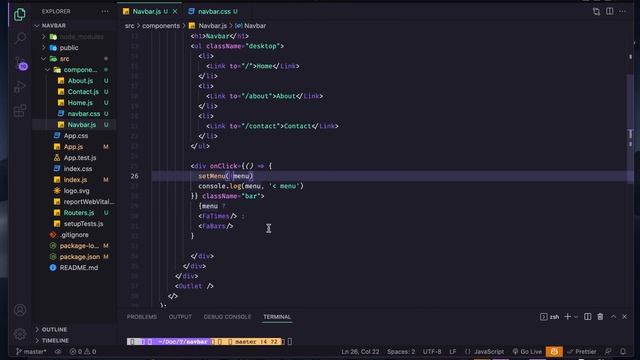Select the Terminal panel tab
The image size is (640, 360).
tap(277, 317)
